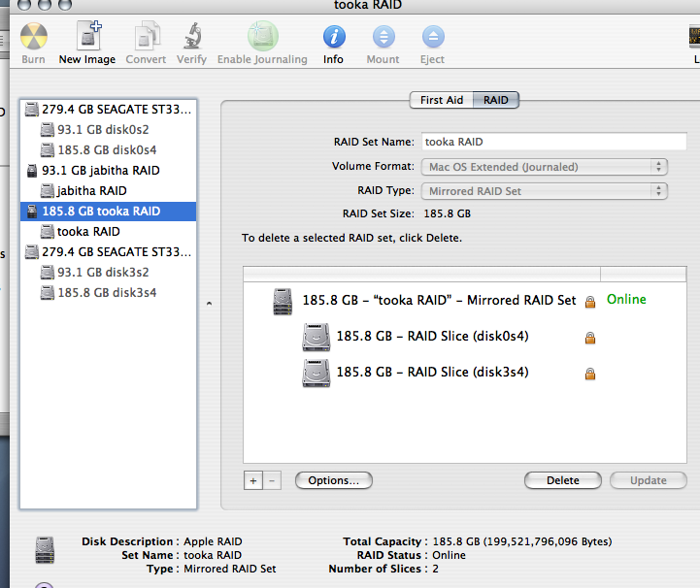Click the Apple RAID icon in info footer
This screenshot has height=588, width=700.
(45, 550)
